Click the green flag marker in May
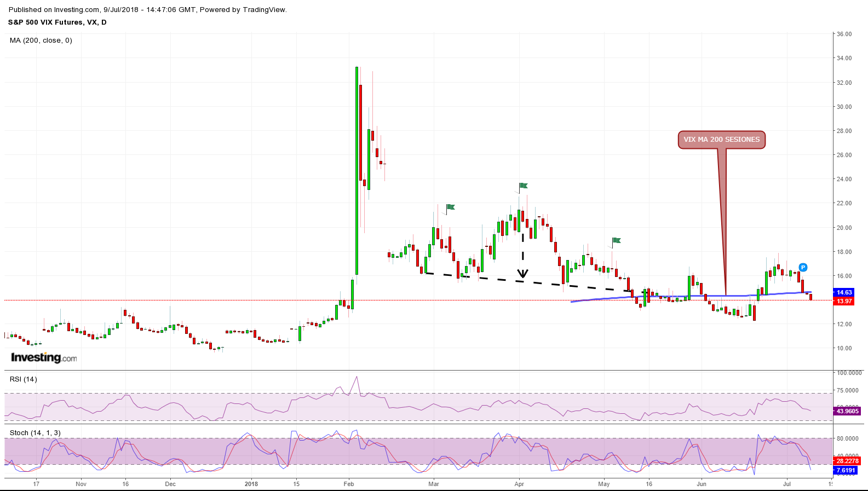 pyautogui.click(x=616, y=240)
